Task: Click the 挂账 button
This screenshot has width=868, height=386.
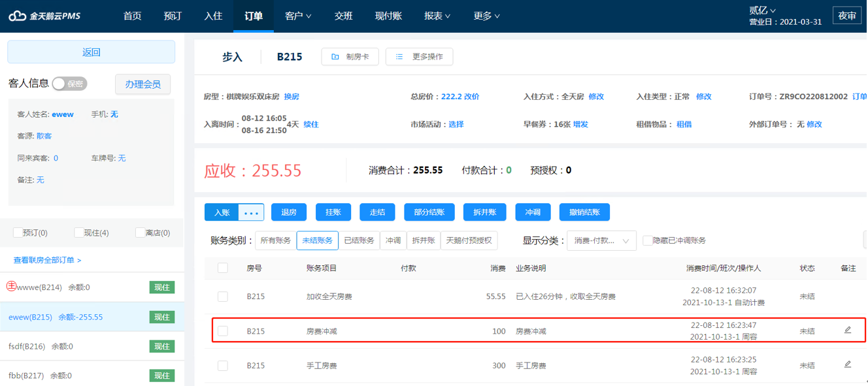Action: [x=333, y=212]
